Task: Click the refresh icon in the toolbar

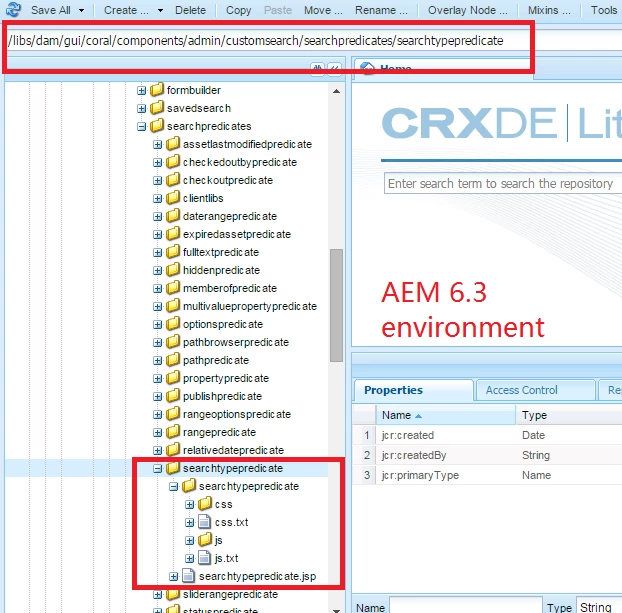Action: pyautogui.click(x=13, y=10)
